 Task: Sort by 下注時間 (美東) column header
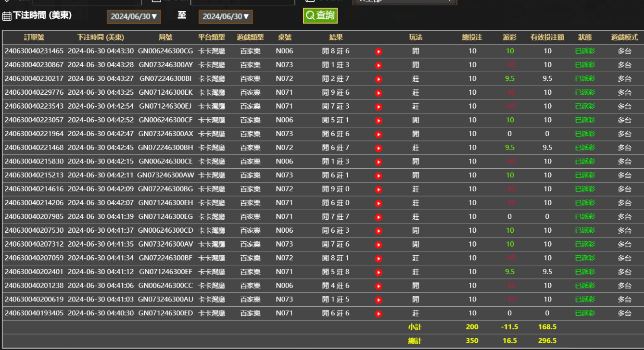(x=101, y=37)
